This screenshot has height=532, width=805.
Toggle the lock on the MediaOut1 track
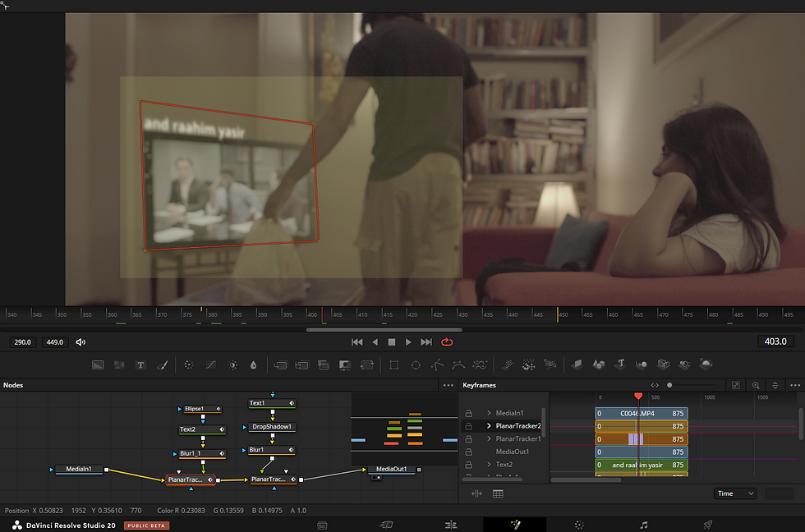pyautogui.click(x=469, y=452)
